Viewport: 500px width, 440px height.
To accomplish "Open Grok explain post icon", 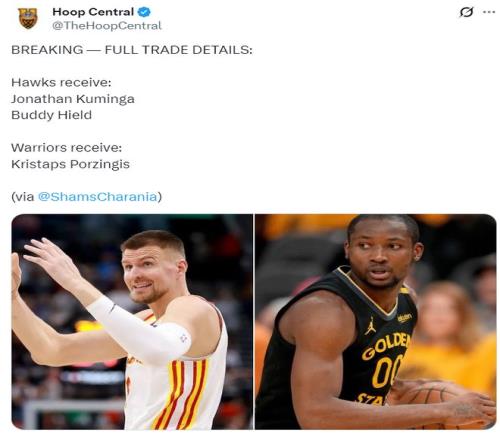I will coord(466,12).
